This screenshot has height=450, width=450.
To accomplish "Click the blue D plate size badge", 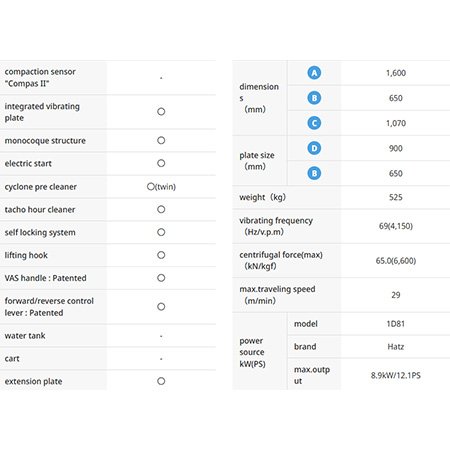I will (314, 148).
